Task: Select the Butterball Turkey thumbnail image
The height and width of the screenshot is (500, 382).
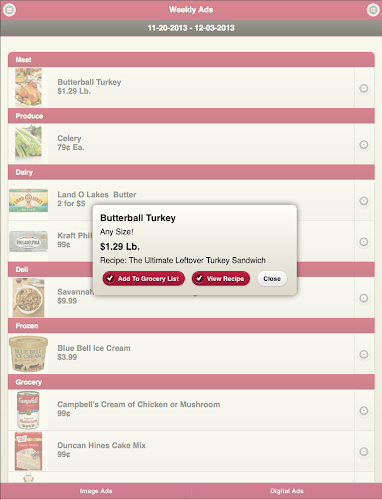Action: (x=29, y=87)
